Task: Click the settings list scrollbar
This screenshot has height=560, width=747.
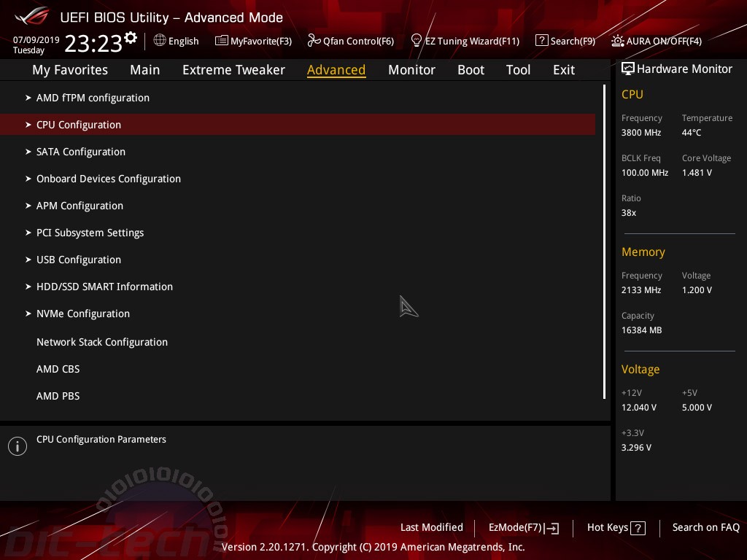Action: tap(604, 242)
